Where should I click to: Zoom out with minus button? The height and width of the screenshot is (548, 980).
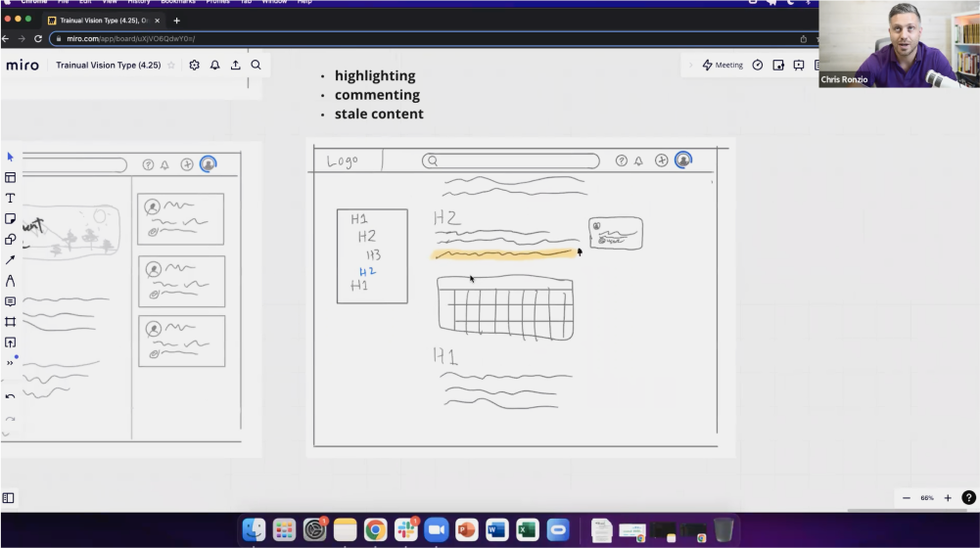pyautogui.click(x=907, y=498)
